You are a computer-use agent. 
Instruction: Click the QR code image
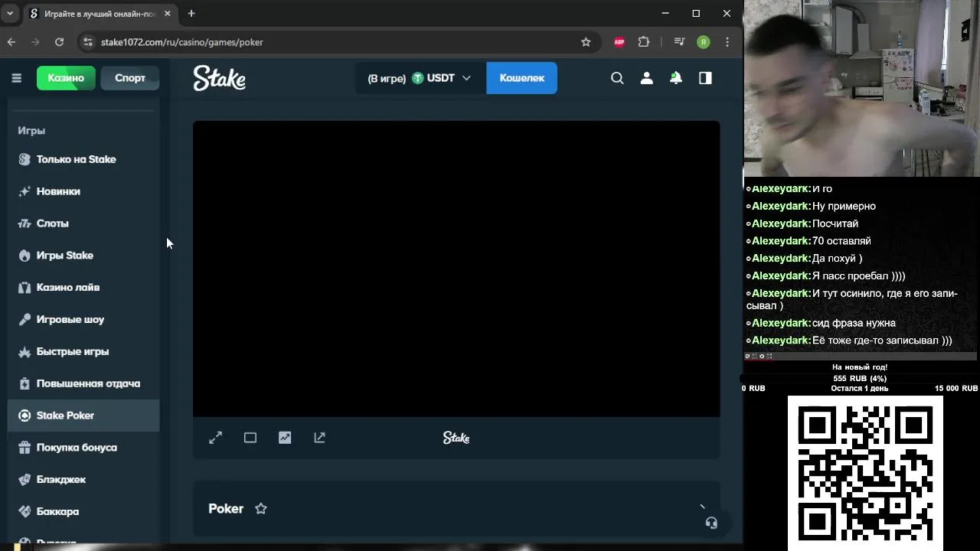(865, 472)
